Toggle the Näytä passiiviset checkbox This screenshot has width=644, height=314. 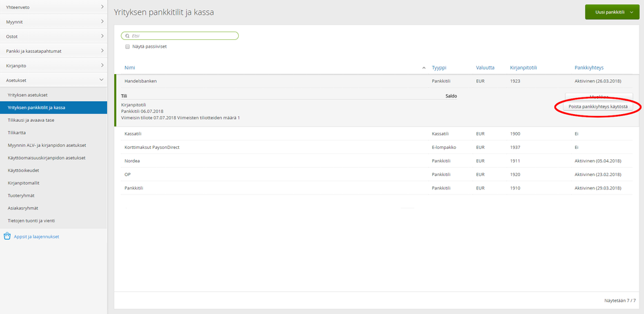click(127, 46)
